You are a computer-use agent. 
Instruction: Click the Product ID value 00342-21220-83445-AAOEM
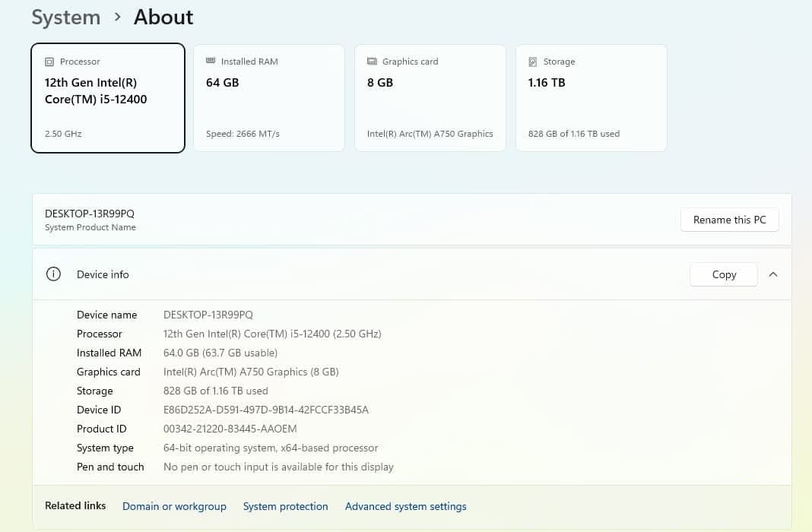point(230,429)
